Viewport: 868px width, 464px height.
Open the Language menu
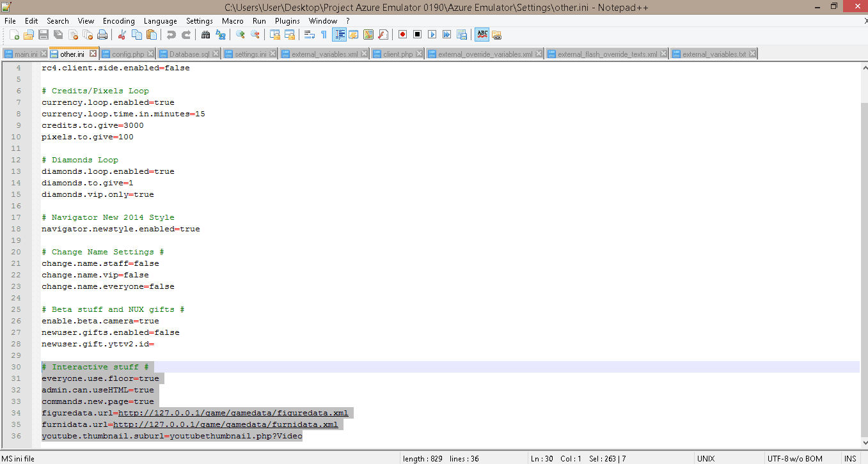[161, 21]
